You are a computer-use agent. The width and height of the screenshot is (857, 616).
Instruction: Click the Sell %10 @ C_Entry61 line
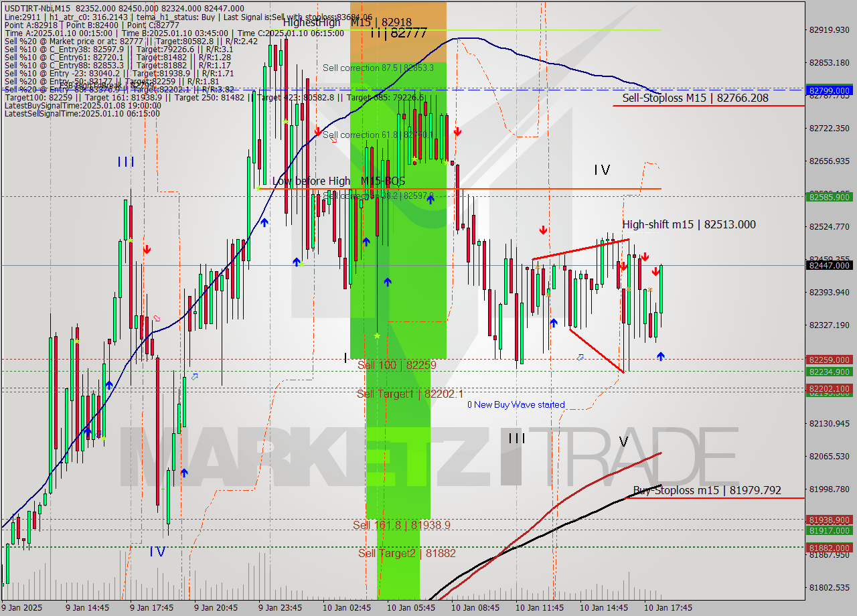pos(117,57)
